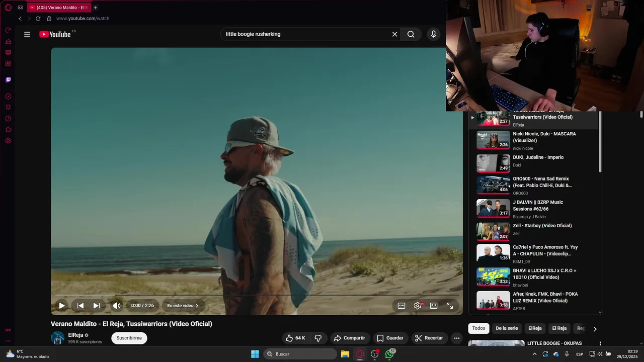Viewport: 644px width, 362px height.
Task: Open video player settings gear
Action: pos(418,306)
